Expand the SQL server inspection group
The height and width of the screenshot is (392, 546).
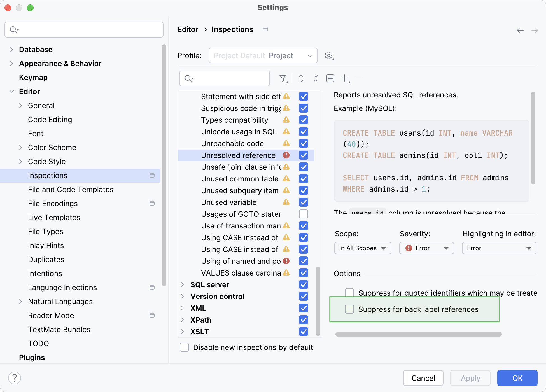point(183,284)
